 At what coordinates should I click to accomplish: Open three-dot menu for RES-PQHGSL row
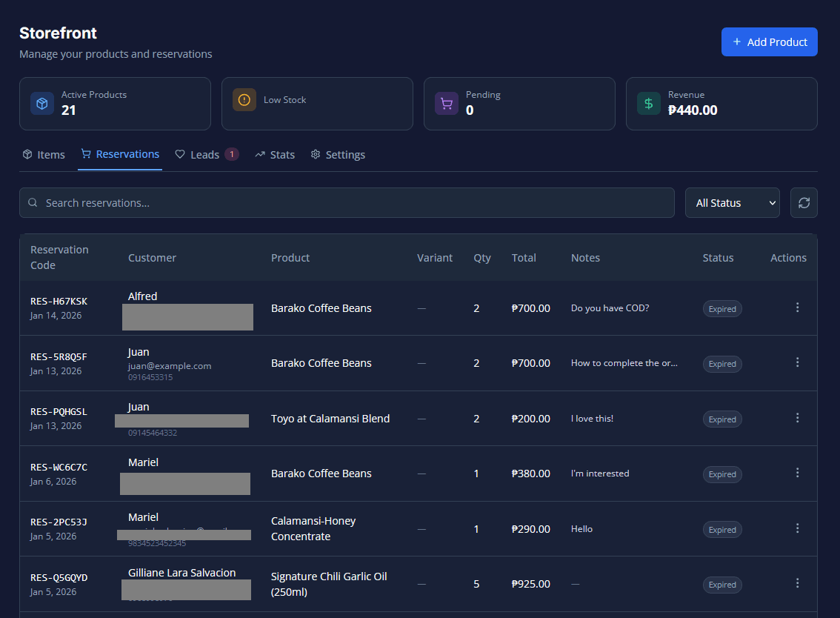797,418
